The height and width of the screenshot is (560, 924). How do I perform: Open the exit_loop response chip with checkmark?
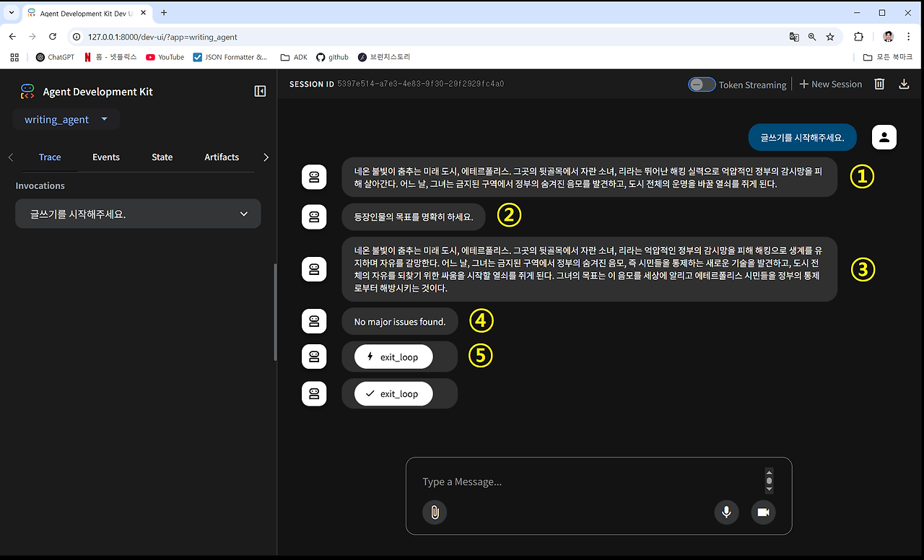tap(393, 394)
